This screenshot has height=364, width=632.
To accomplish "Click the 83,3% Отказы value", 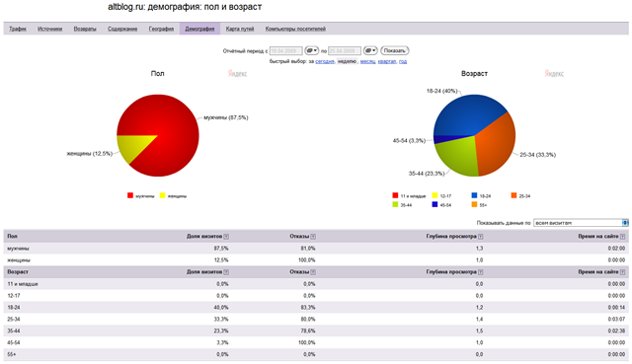I will pyautogui.click(x=308, y=307).
